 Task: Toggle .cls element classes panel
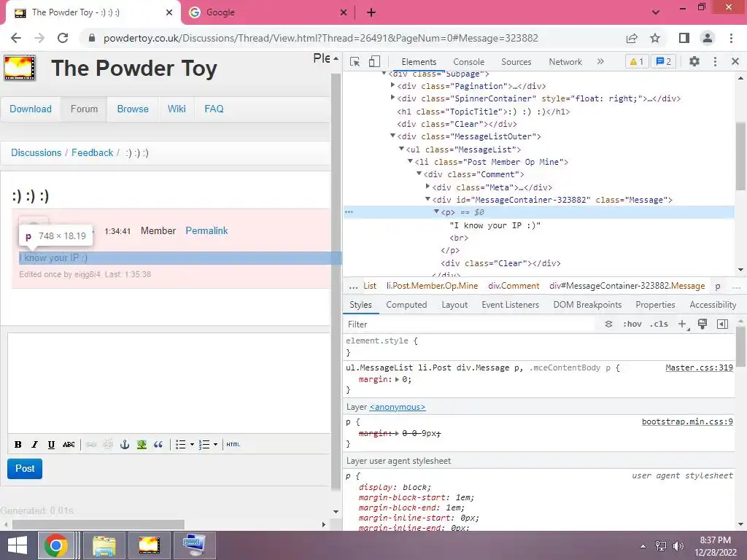(659, 324)
